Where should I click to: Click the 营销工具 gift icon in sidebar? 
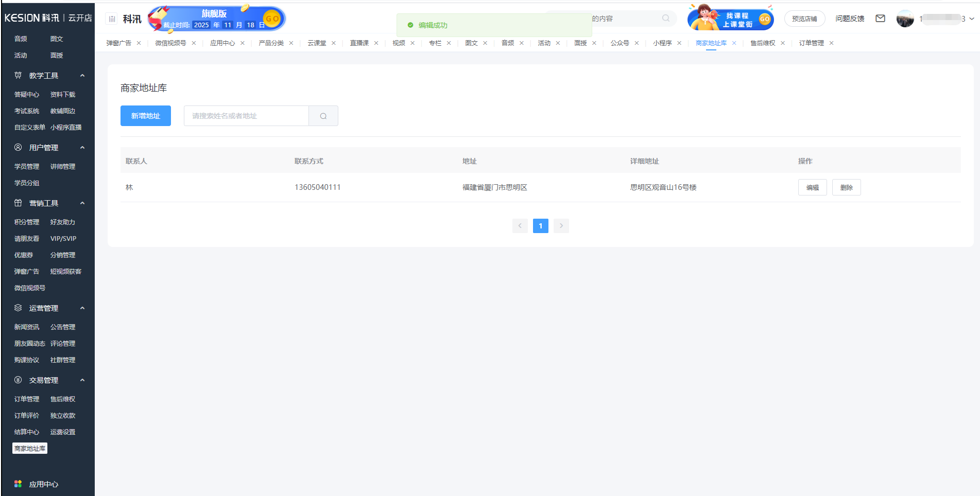[18, 203]
